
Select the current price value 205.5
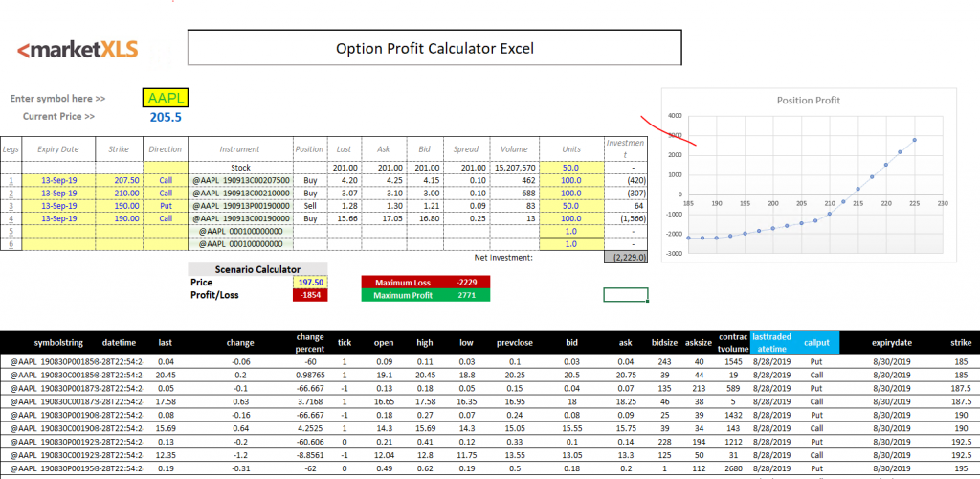166,116
